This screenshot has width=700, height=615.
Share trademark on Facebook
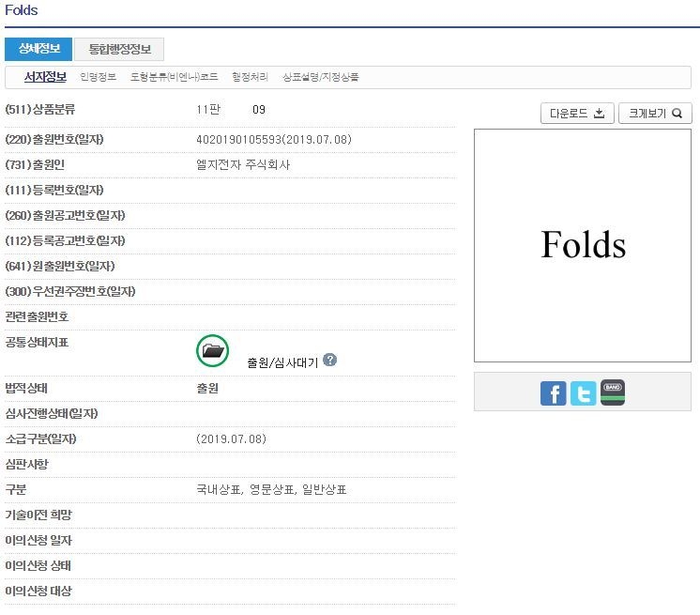pyautogui.click(x=553, y=393)
